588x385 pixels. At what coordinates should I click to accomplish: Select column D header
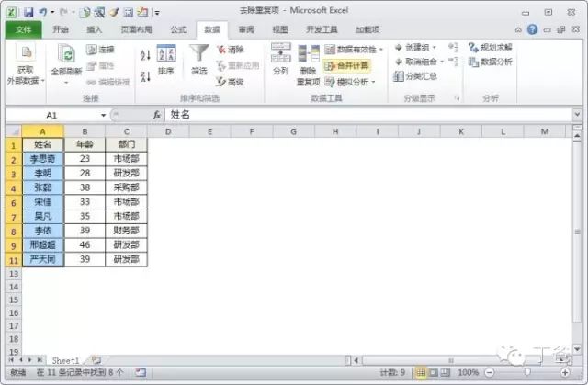click(168, 131)
